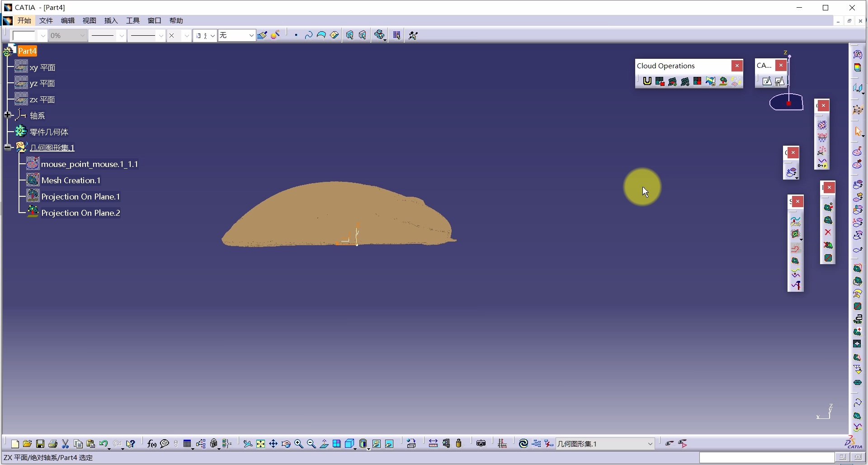Collapse the 几何图形集.1 tree node
Viewport: 868px width, 465px height.
coord(8,147)
